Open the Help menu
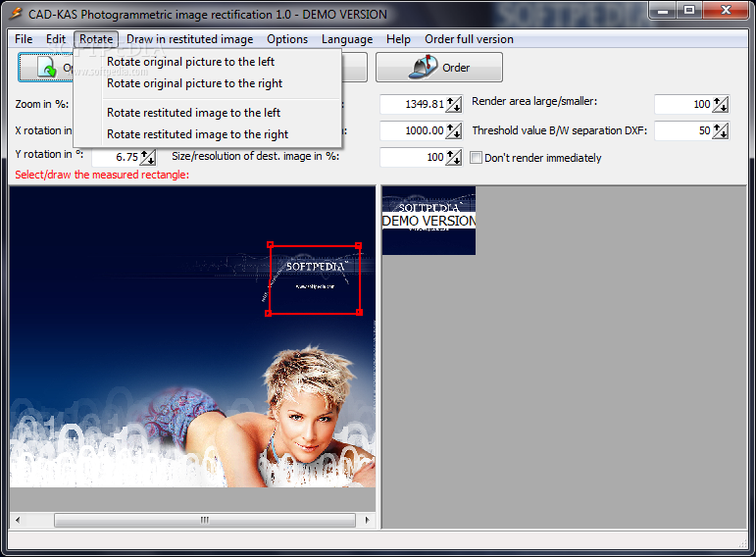Image resolution: width=756 pixels, height=557 pixels. coord(398,39)
